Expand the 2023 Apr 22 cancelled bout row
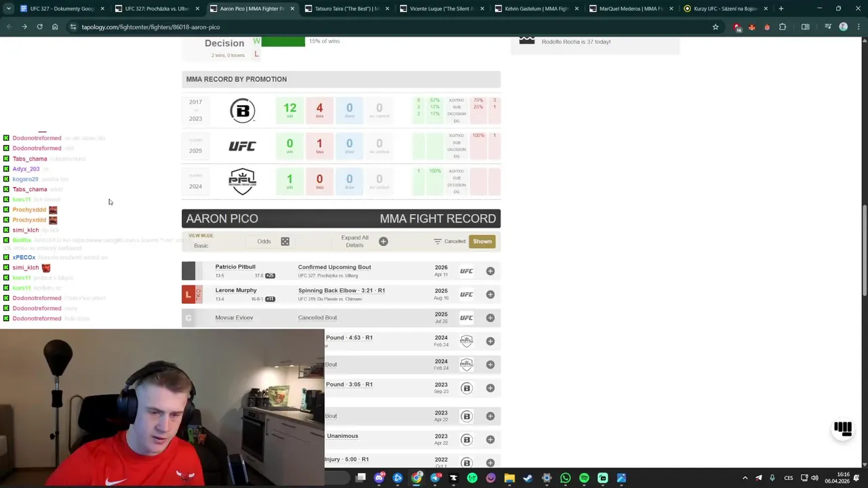868x488 pixels. [x=490, y=416]
